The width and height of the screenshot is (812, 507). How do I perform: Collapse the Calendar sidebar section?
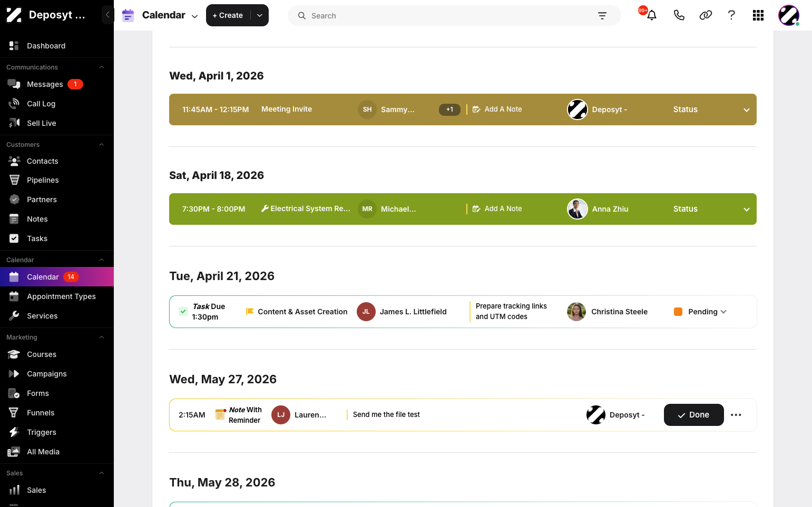(x=102, y=260)
